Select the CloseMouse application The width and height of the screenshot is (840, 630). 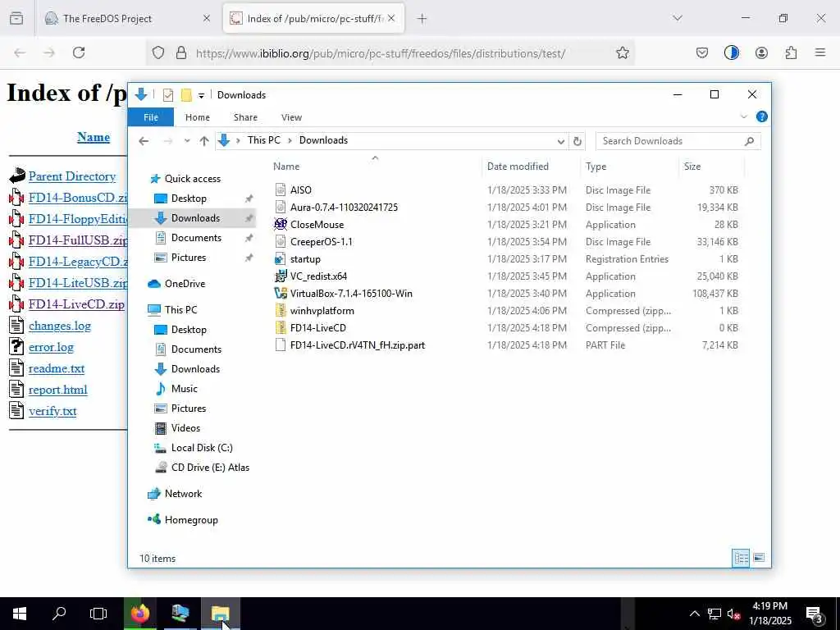317,225
